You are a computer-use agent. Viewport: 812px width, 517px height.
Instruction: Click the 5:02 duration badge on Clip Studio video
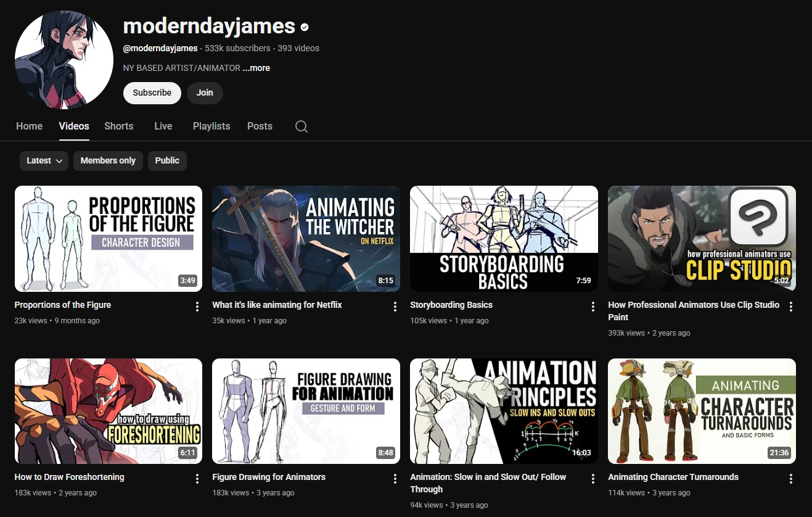(x=779, y=280)
